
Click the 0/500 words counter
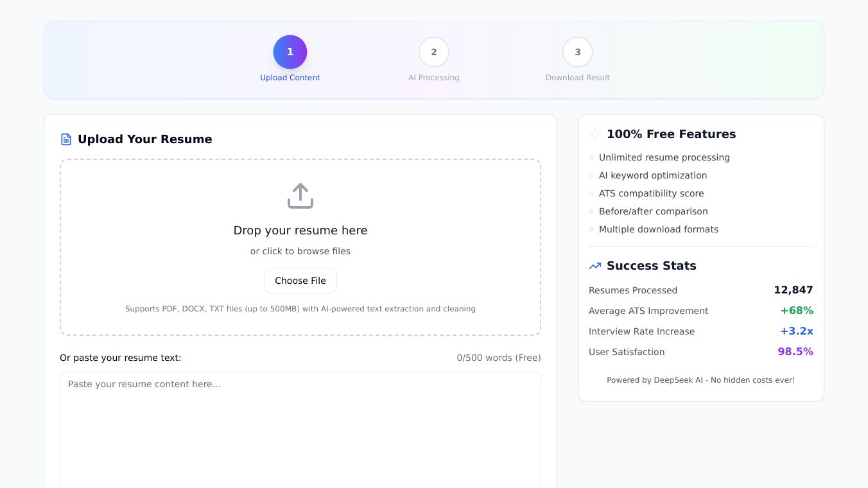pos(499,358)
